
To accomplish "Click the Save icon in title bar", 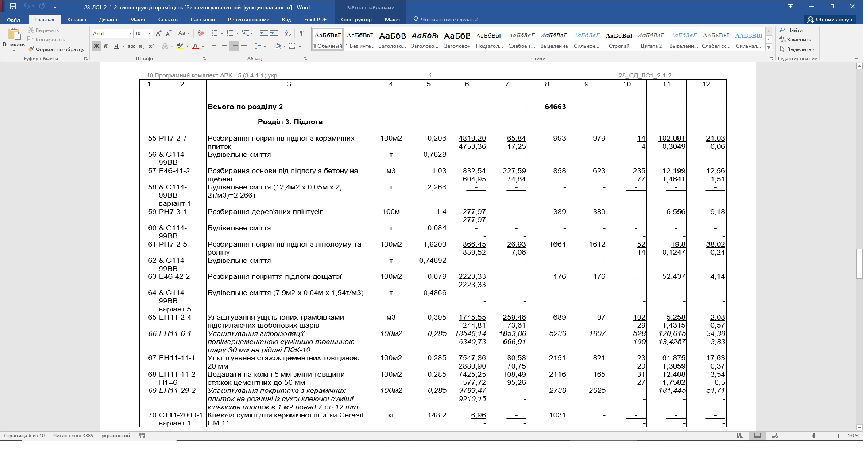I will tap(13, 6).
